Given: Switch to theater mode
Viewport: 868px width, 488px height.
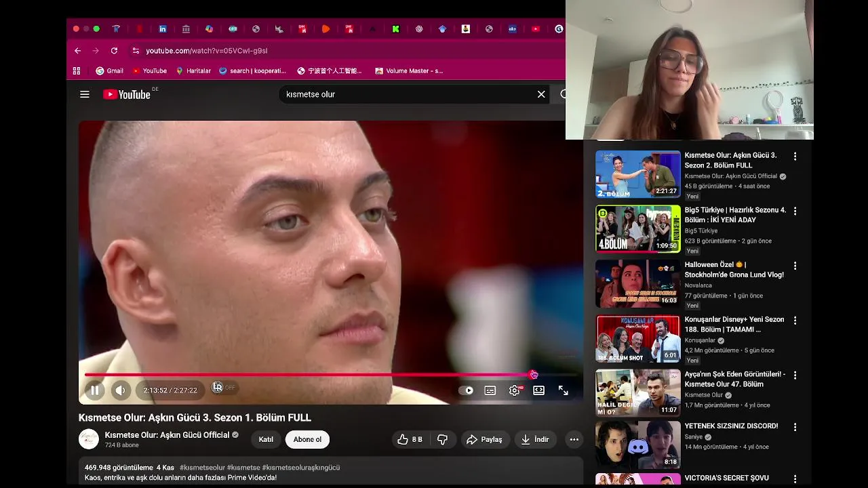Looking at the screenshot, I should click(x=538, y=390).
